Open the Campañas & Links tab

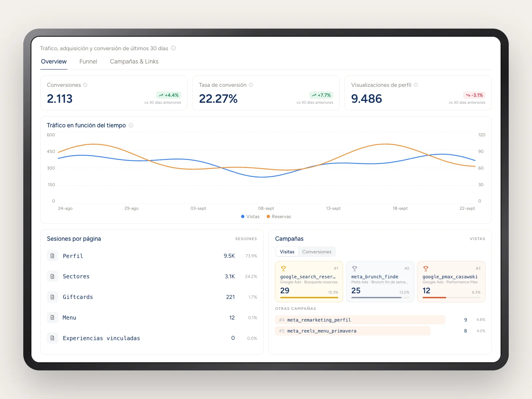coord(134,62)
